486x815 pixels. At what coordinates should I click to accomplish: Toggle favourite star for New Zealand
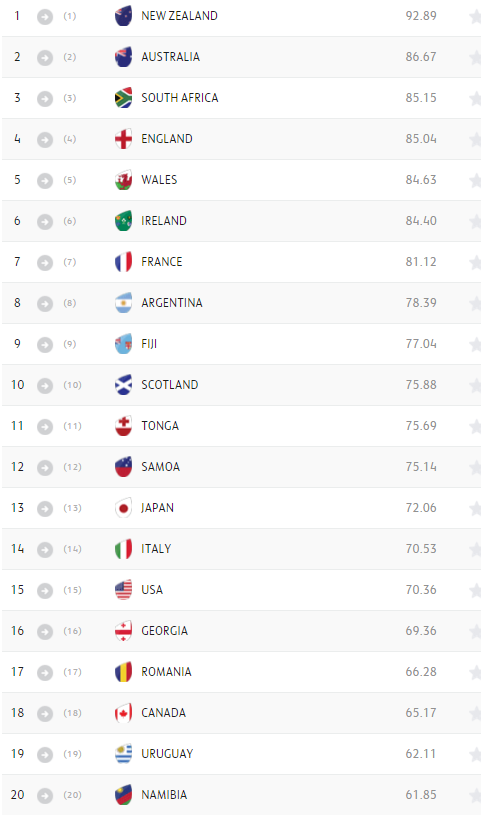475,17
